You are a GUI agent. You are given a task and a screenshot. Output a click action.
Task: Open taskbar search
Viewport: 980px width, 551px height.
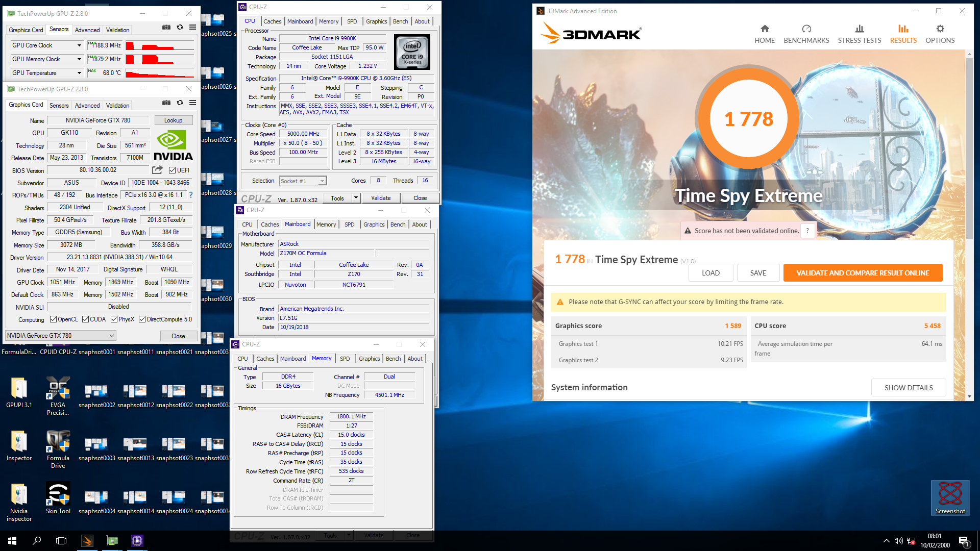pos(37,541)
